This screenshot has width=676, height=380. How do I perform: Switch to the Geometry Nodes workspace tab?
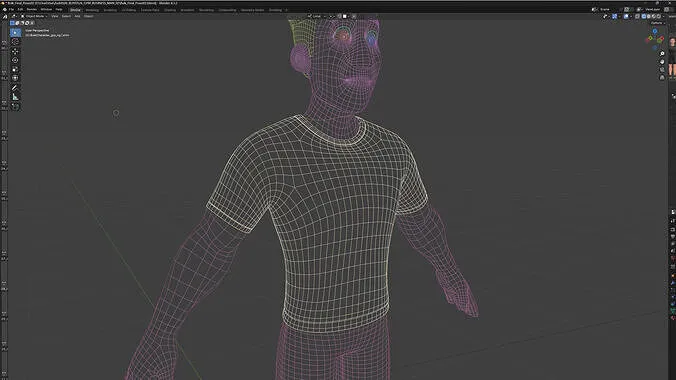click(x=252, y=10)
